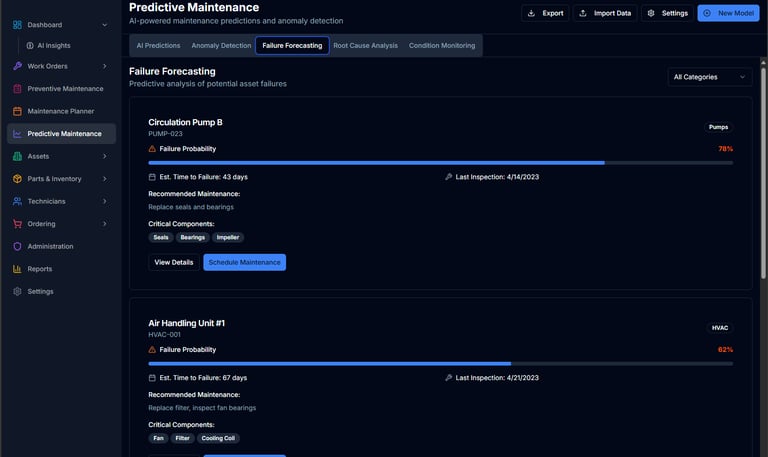Open Work Orders wrench icon

coord(18,66)
